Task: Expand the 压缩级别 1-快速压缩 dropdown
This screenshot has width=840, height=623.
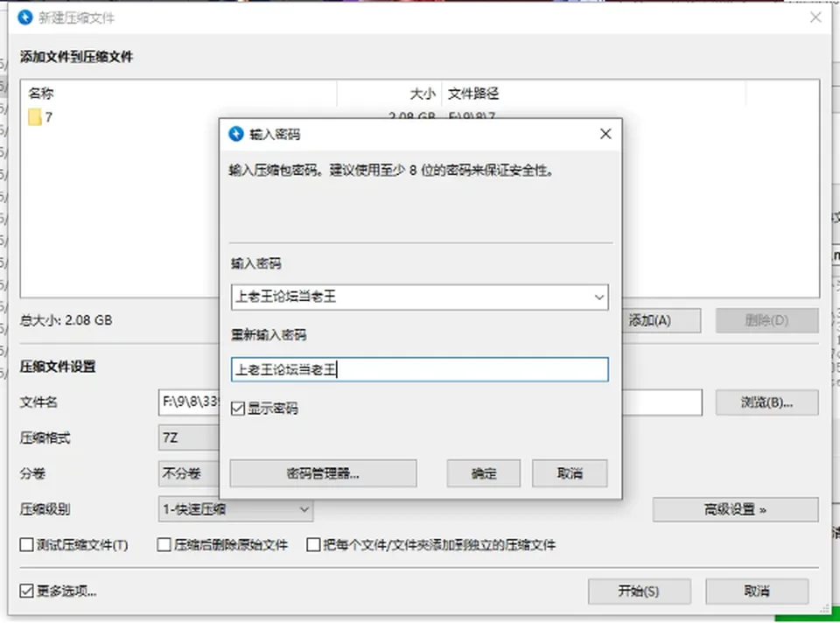Action: (235, 509)
